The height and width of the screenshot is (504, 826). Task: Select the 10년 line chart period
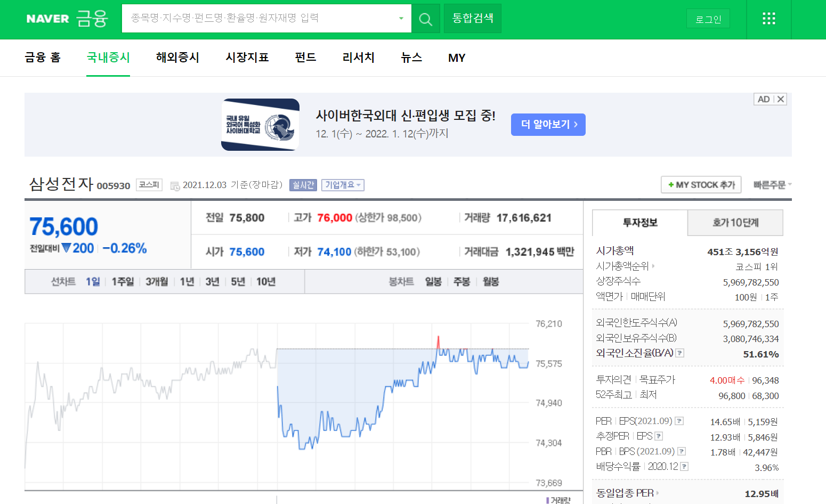pyautogui.click(x=266, y=281)
